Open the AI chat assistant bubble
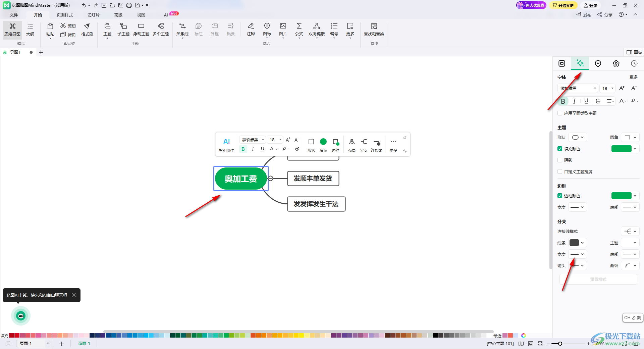This screenshot has height=349, width=644. pyautogui.click(x=21, y=316)
